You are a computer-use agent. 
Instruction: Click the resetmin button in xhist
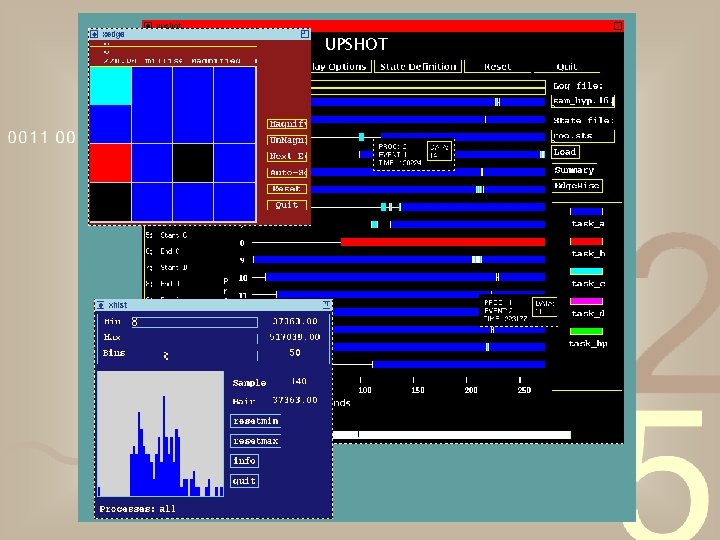[255, 421]
